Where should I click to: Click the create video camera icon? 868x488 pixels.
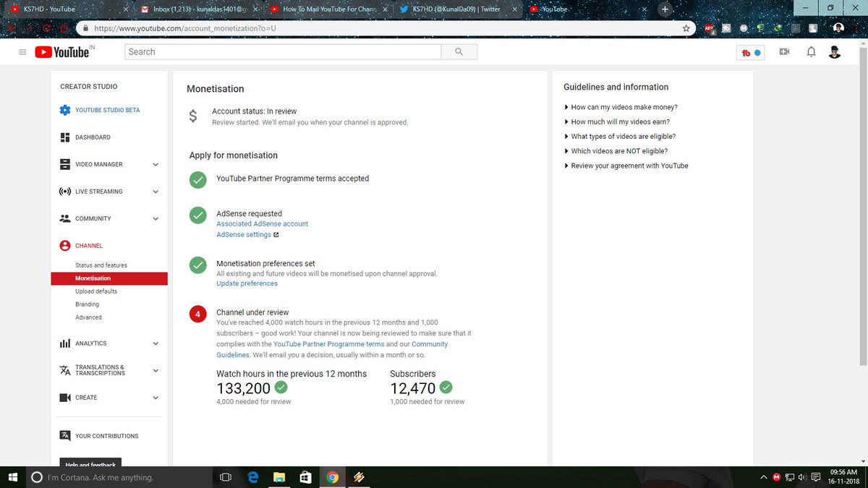click(784, 52)
